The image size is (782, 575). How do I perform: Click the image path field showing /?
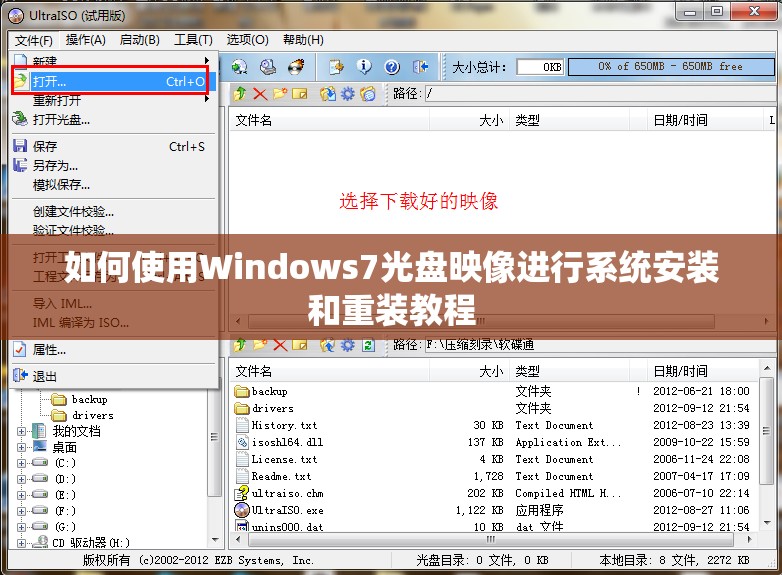click(x=600, y=93)
